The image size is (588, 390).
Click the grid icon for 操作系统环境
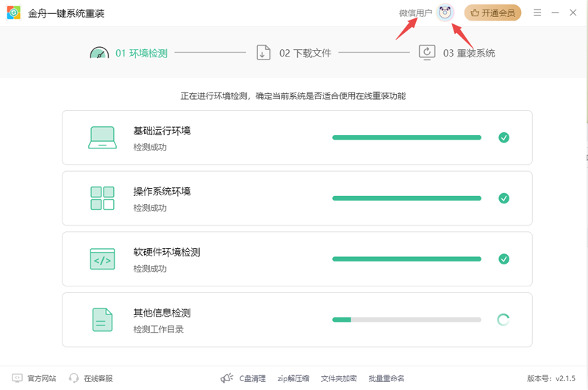[102, 198]
